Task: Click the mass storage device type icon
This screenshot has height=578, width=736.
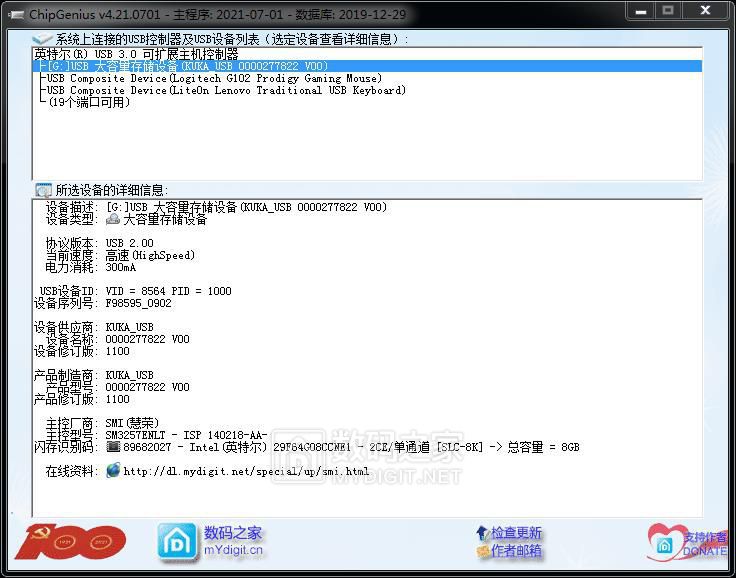Action: [x=113, y=219]
